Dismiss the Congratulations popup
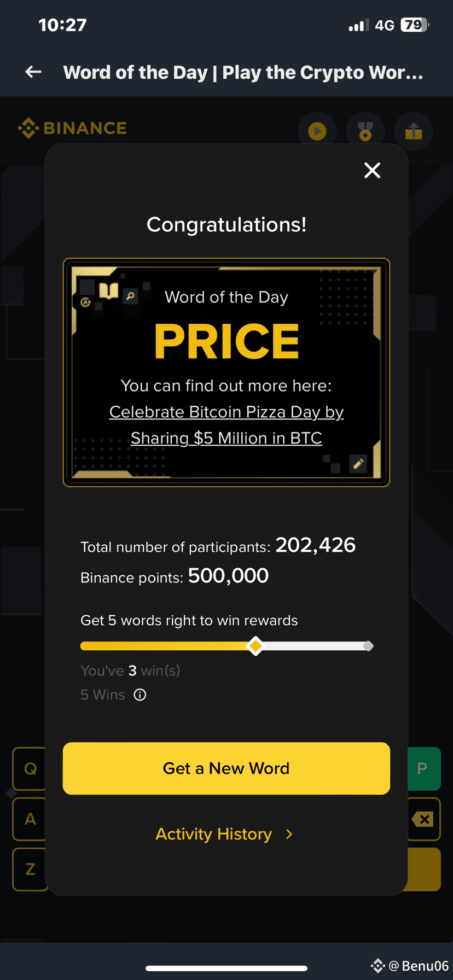The height and width of the screenshot is (980, 453). [x=372, y=170]
